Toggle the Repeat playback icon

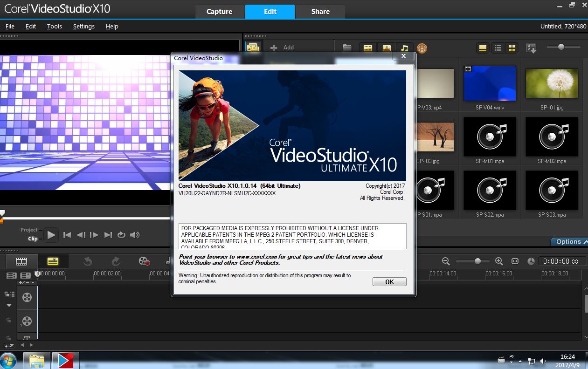coord(121,235)
